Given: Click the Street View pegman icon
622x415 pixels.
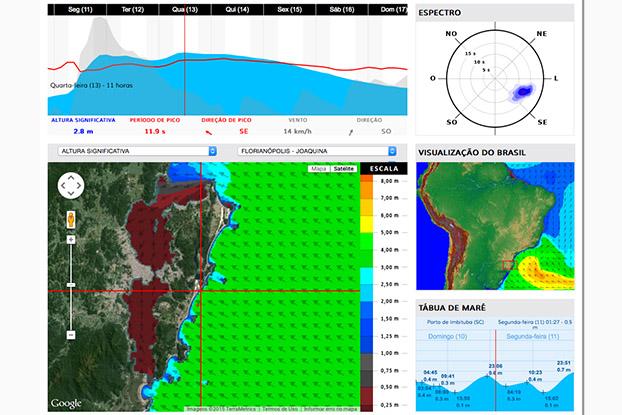Looking at the screenshot, I should 71,219.
